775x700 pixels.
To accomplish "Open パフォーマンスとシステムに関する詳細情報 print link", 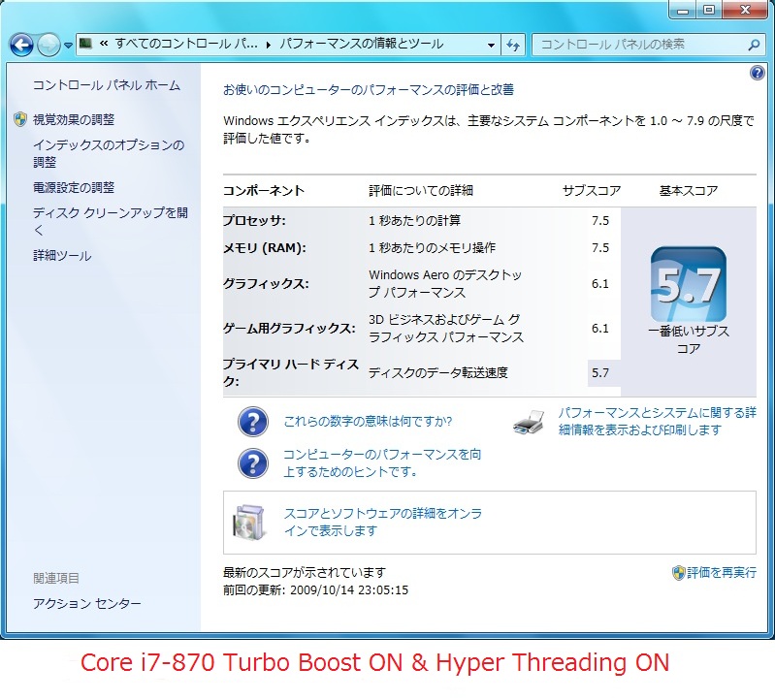I will pos(657,422).
